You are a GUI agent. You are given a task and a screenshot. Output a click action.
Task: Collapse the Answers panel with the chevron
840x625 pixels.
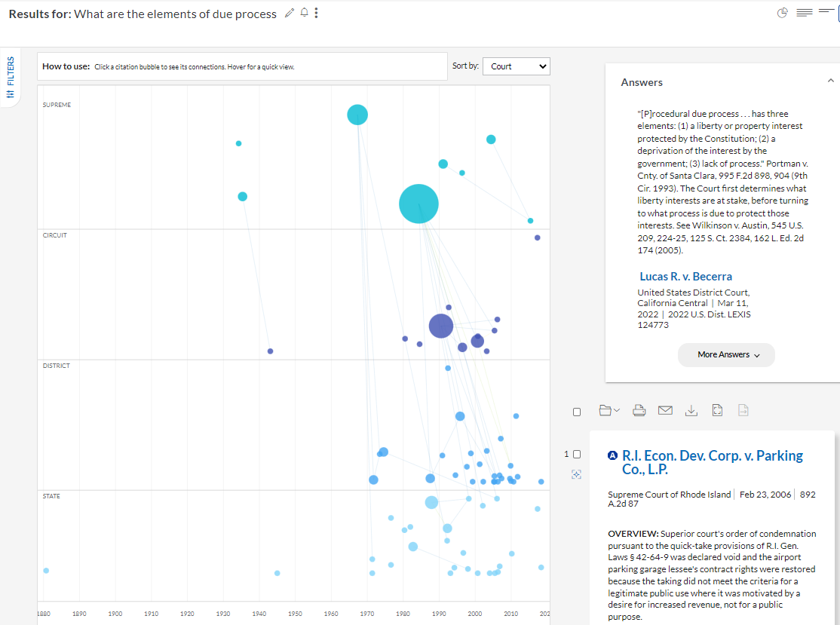830,81
